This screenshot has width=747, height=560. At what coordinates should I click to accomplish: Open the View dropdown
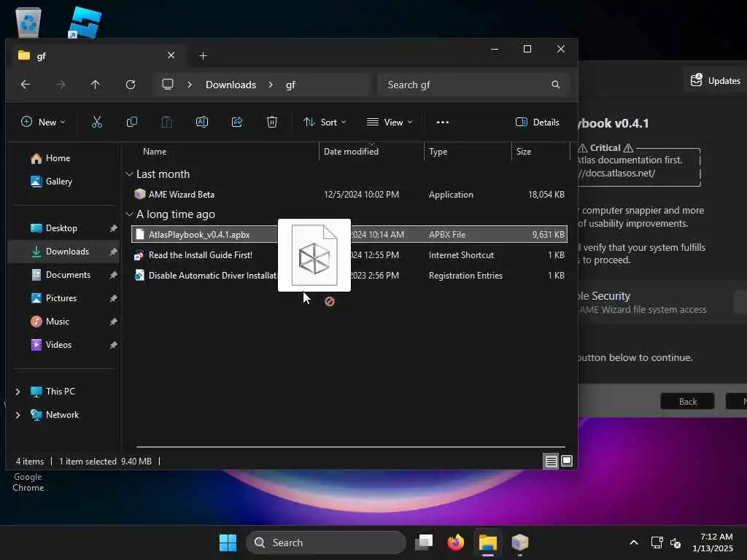[x=390, y=122]
